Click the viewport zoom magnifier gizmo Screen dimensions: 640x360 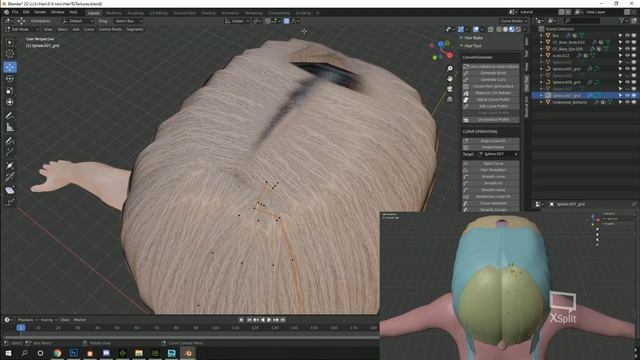[449, 69]
